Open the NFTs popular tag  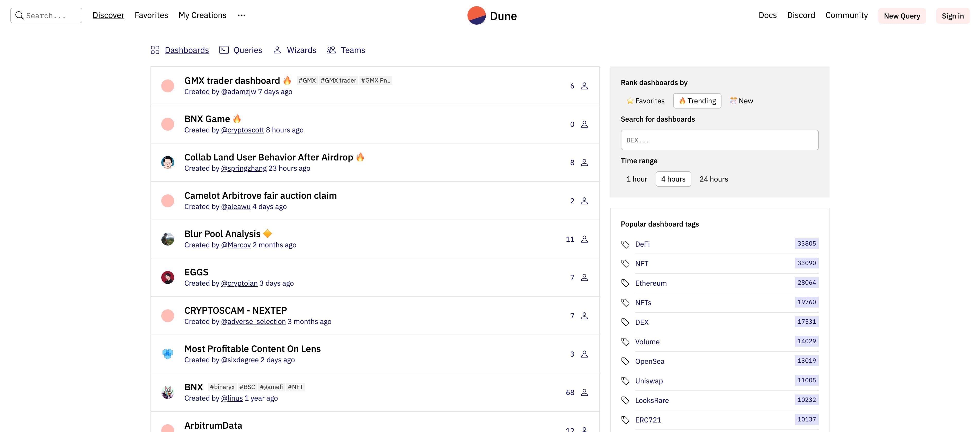643,303
